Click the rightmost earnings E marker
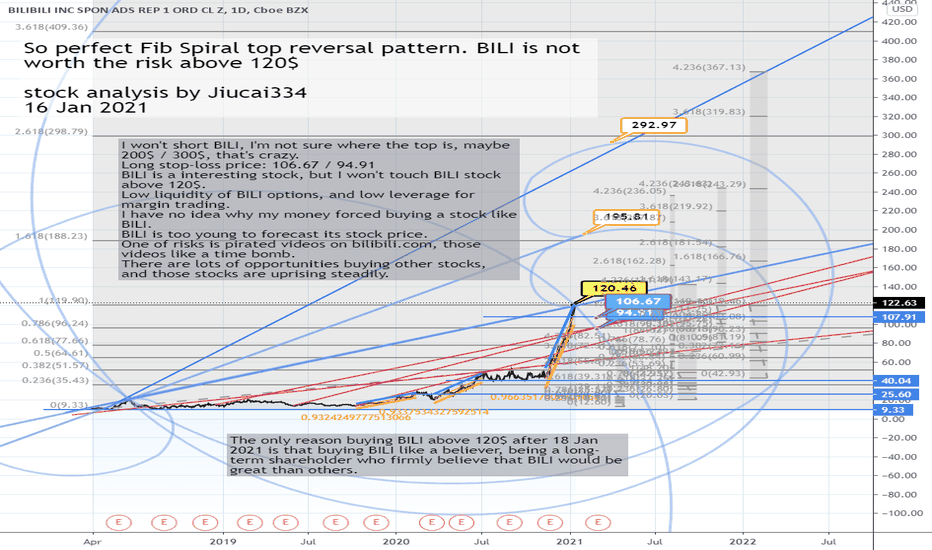The width and height of the screenshot is (932, 550). pos(597,523)
